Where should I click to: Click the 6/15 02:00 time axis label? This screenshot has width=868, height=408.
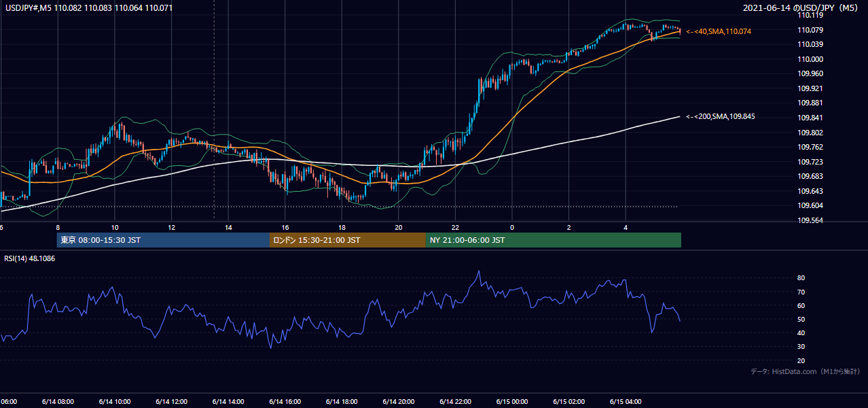click(569, 402)
